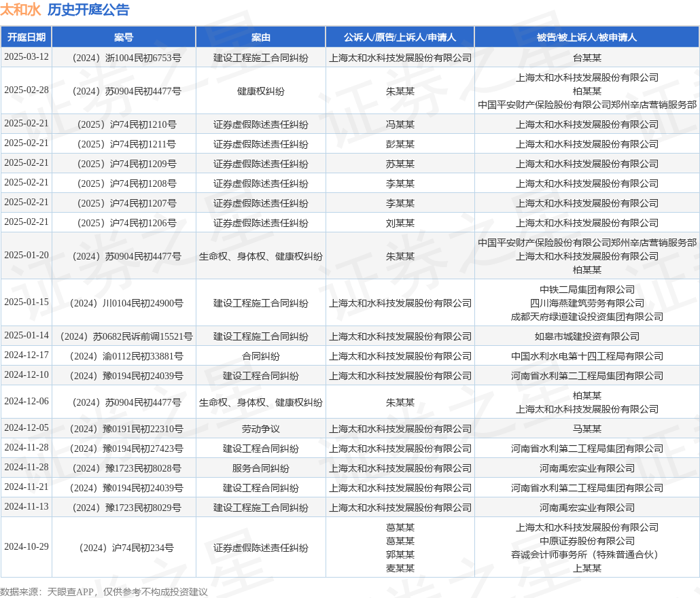Select the date 2024-11-13
The width and height of the screenshot is (700, 598).
27,506
